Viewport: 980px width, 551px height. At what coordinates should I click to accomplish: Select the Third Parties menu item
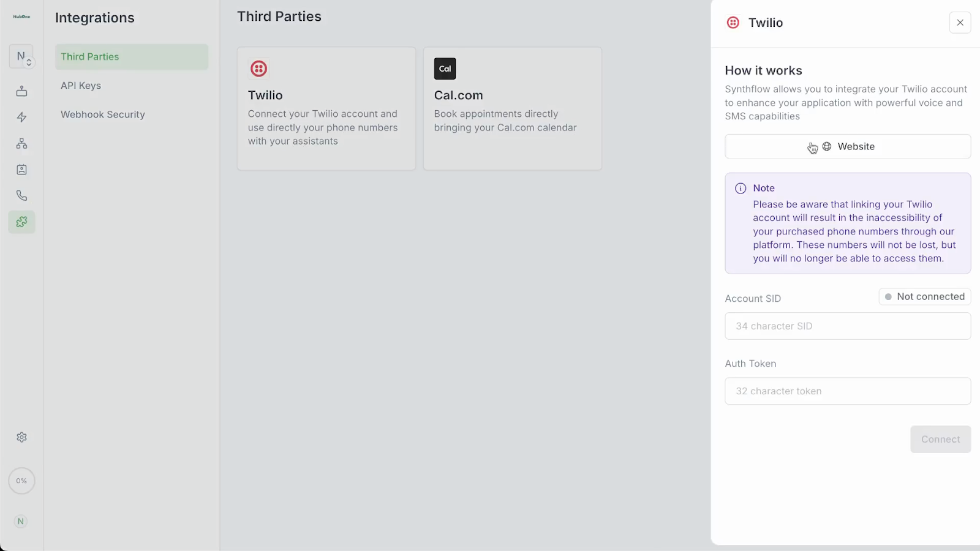tap(131, 57)
